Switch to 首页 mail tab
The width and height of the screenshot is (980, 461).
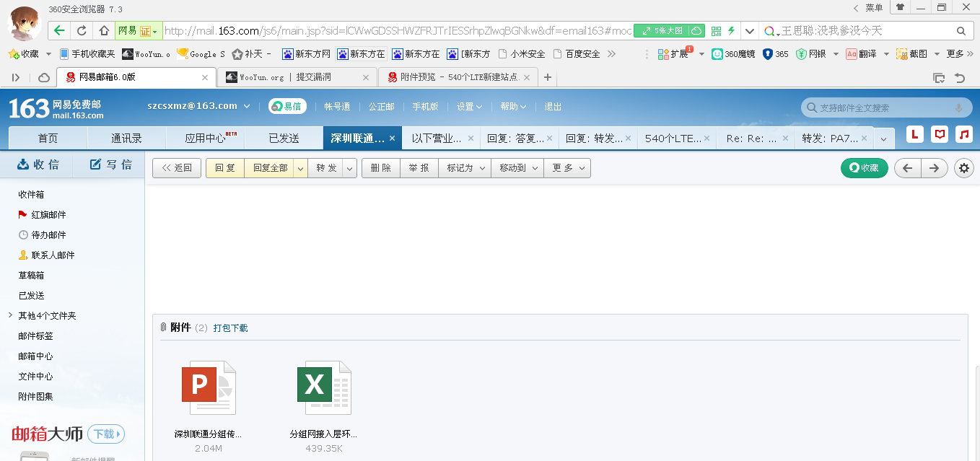48,139
